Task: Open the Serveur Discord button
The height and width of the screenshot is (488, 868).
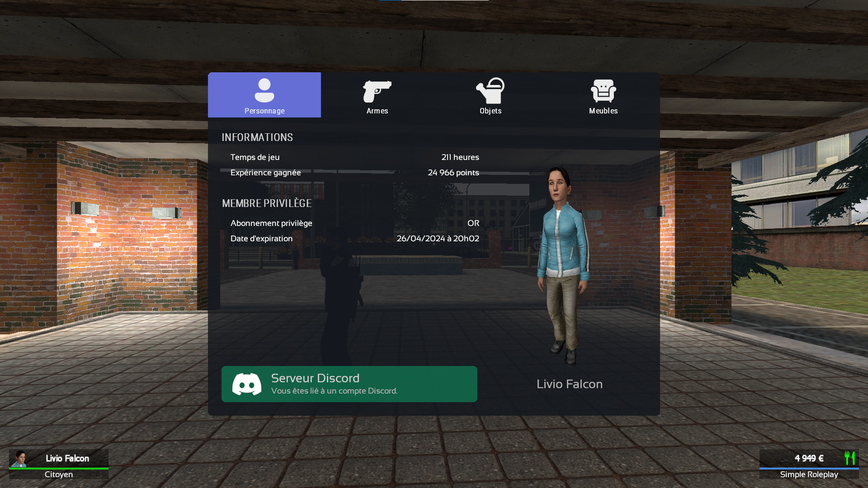Action: (x=349, y=384)
